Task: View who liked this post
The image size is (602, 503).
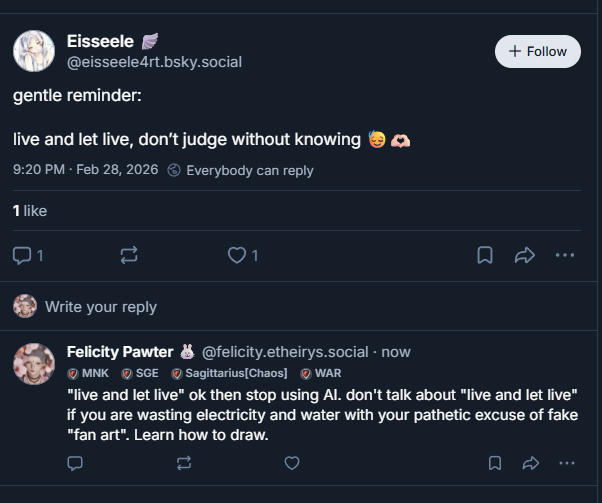Action: pyautogui.click(x=30, y=211)
